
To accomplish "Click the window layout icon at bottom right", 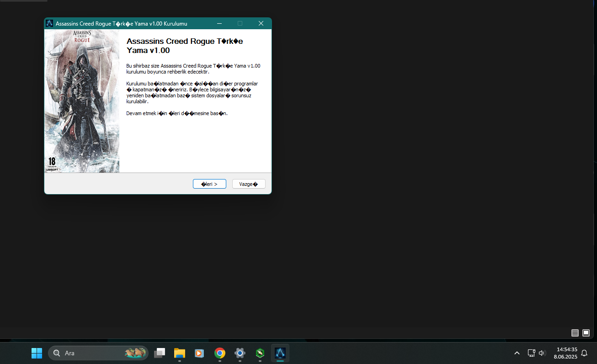I will tap(586, 333).
